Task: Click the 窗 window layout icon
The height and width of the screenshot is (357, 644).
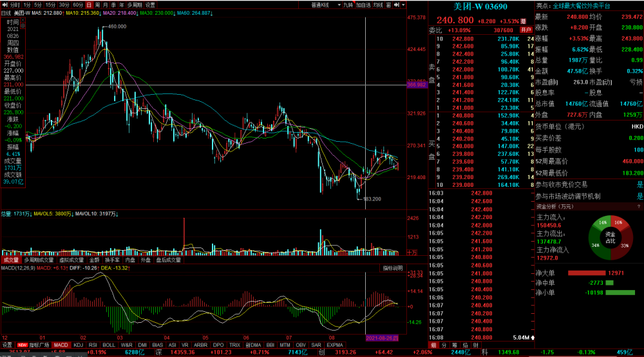Action: (388, 5)
